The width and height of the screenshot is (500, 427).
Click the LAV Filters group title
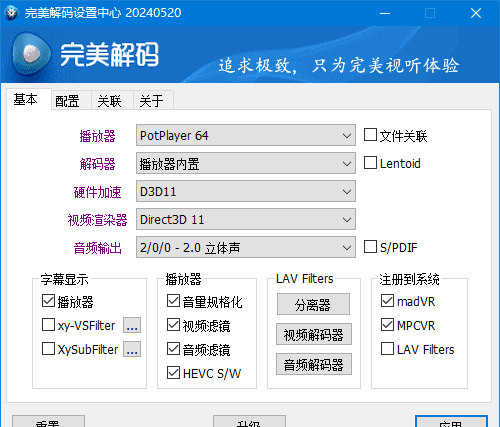click(x=305, y=279)
